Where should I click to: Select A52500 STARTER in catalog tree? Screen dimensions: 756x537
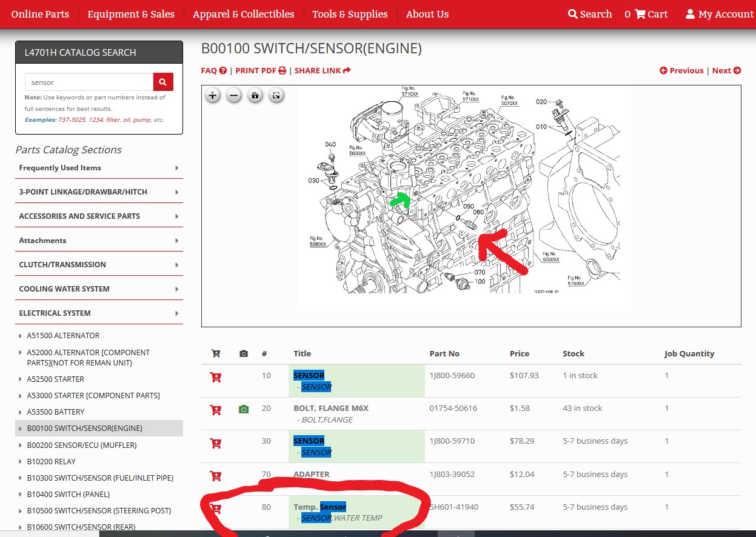[x=56, y=379]
